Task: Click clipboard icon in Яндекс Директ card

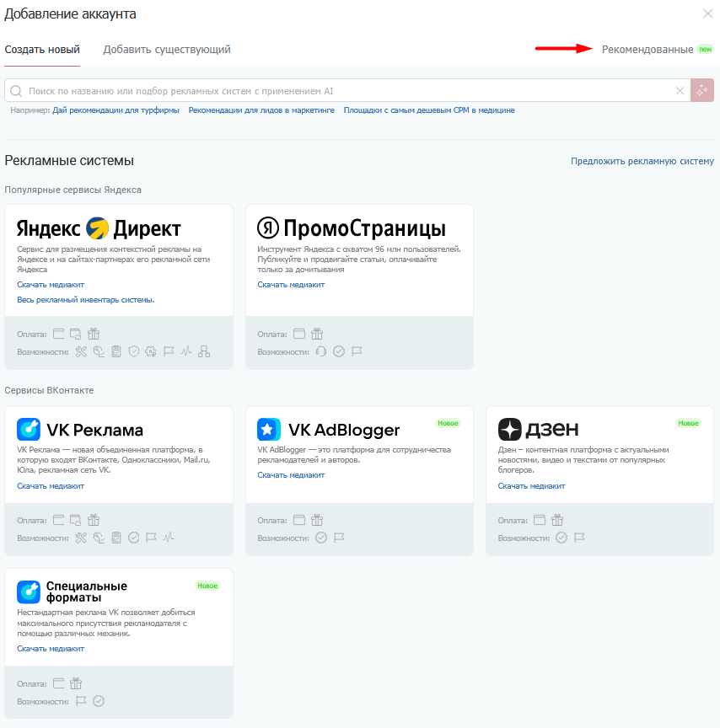Action: click(x=116, y=351)
